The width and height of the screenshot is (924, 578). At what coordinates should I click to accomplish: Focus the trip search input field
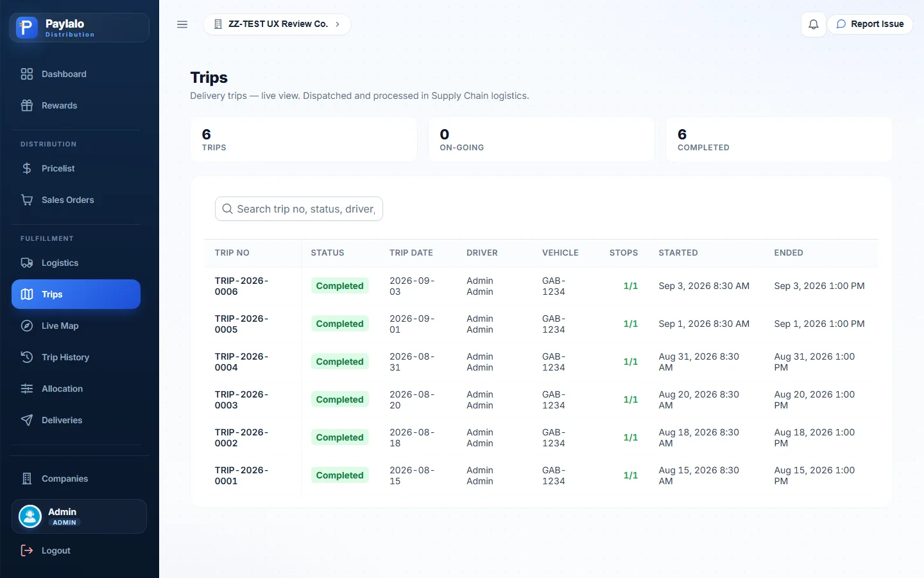point(299,209)
